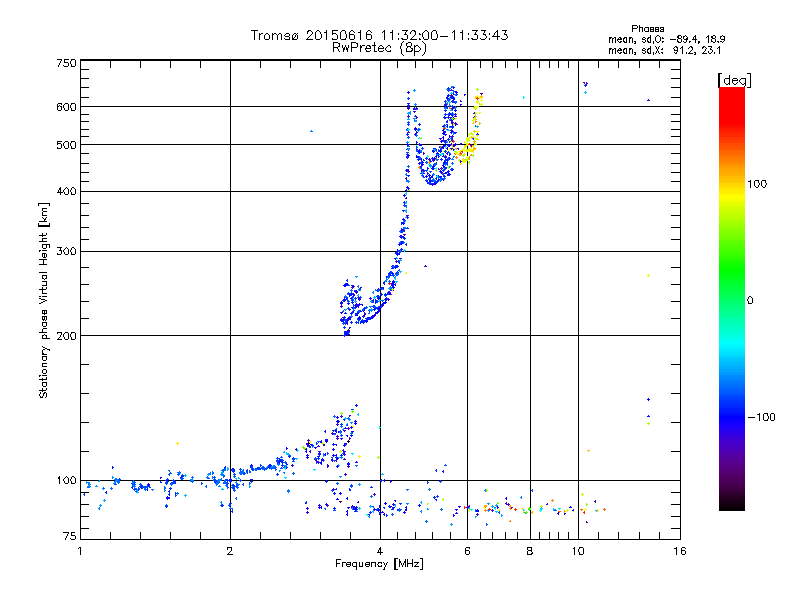
Task: Click the colorbar tick label '-100'
Action: pyautogui.click(x=761, y=417)
